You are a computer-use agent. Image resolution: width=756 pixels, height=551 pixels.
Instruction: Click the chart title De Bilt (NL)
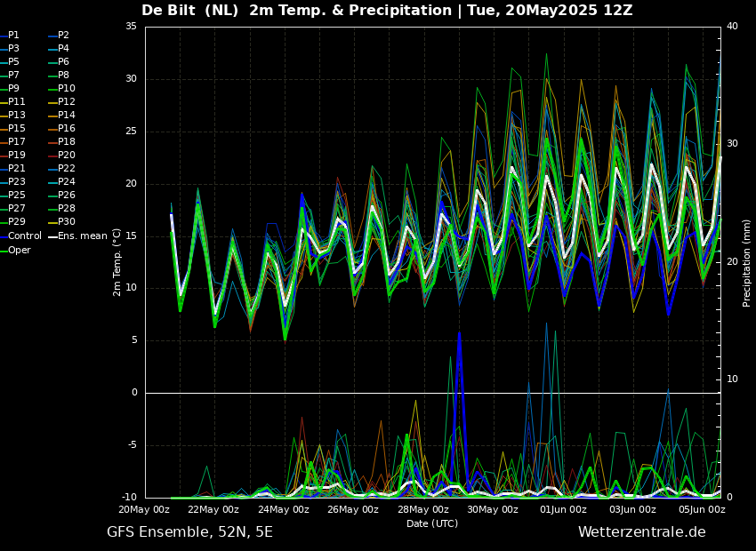pyautogui.click(x=191, y=11)
